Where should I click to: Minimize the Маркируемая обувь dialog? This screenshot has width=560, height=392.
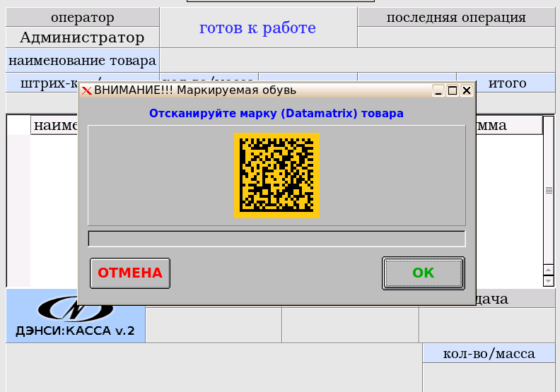coord(438,90)
